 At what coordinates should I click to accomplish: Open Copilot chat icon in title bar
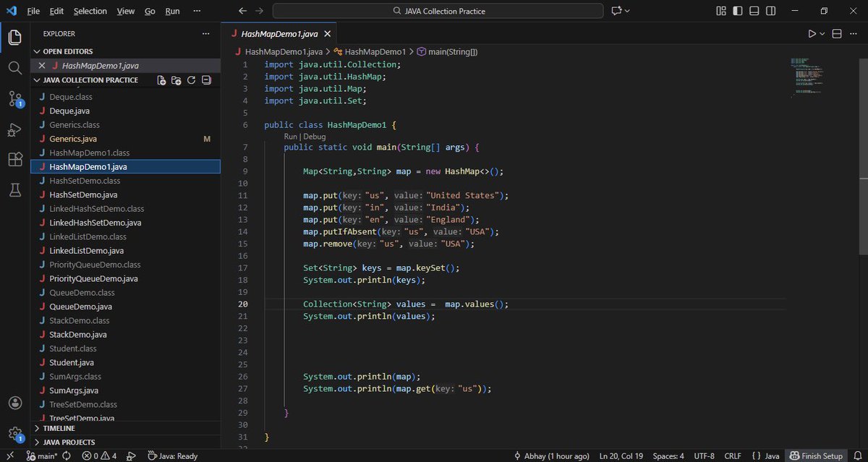(x=617, y=11)
